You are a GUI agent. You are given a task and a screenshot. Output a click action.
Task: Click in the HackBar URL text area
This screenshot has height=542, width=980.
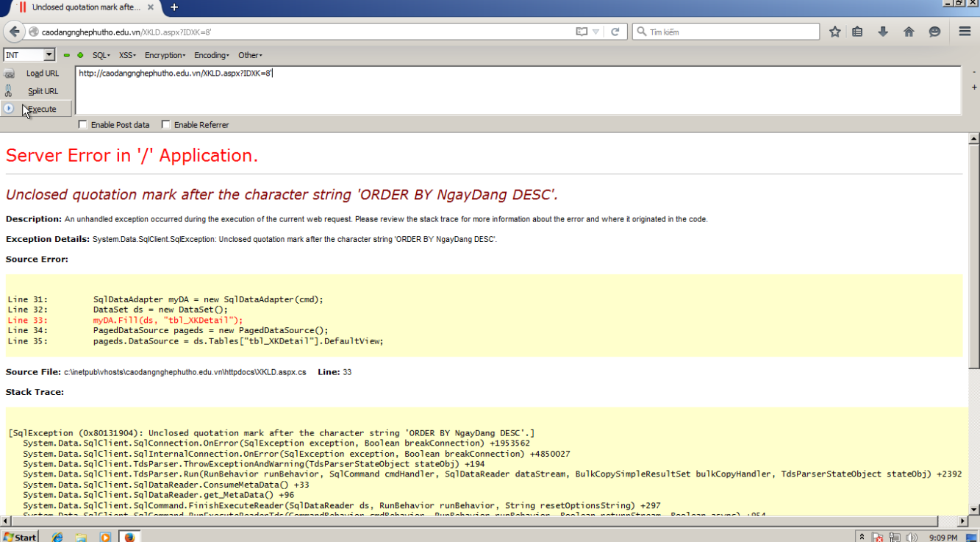pyautogui.click(x=518, y=90)
